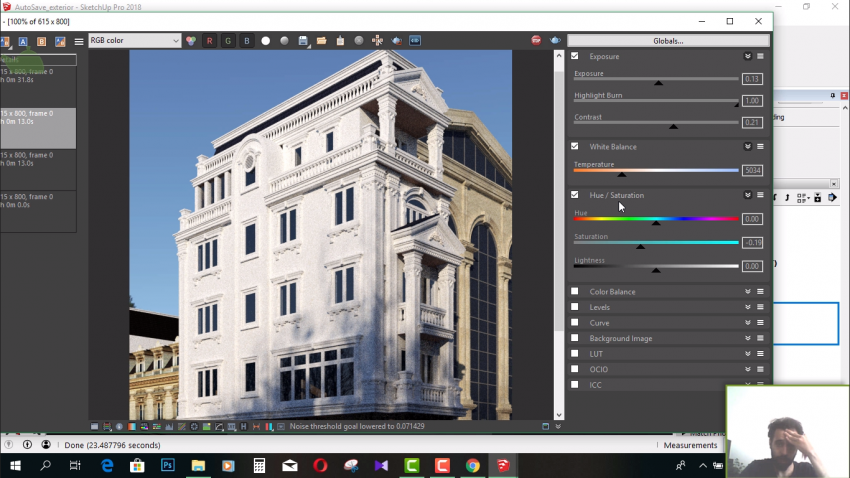Track mouse while rendering icon
The height and width of the screenshot is (478, 850).
pyautogui.click(x=378, y=41)
